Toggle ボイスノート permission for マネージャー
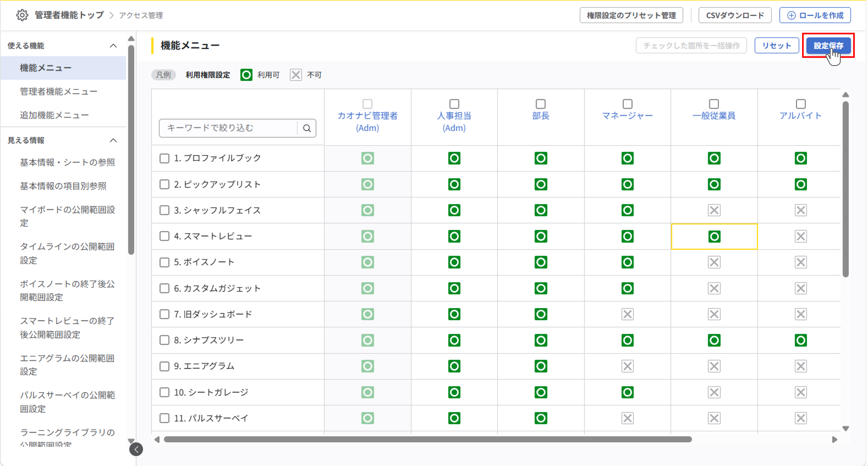Viewport: 868px width, 466px height. pos(627,262)
